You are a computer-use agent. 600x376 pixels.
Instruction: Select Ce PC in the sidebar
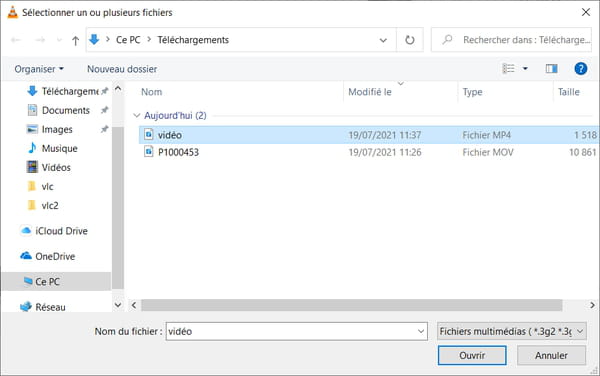(x=57, y=282)
